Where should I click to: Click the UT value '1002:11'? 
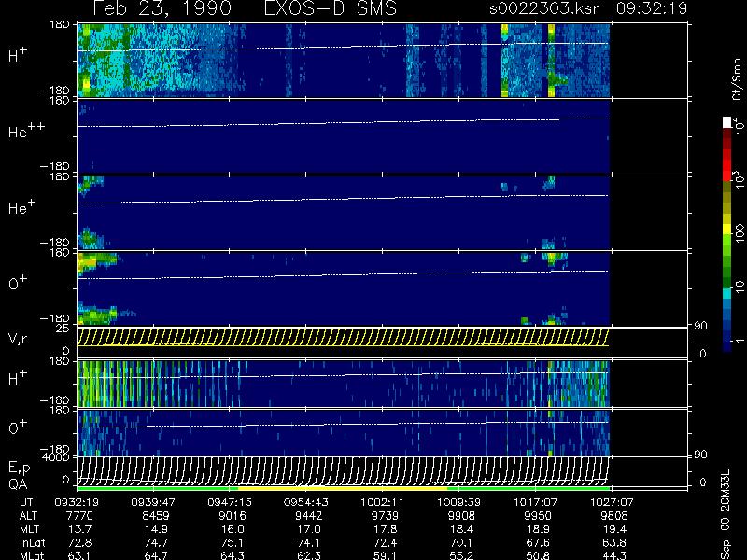[x=382, y=502]
